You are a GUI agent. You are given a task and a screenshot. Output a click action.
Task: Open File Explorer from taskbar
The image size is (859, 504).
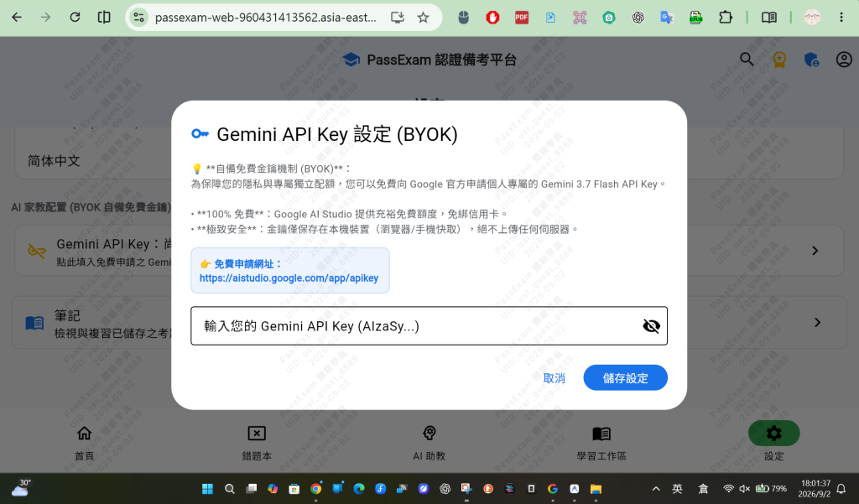[596, 489]
